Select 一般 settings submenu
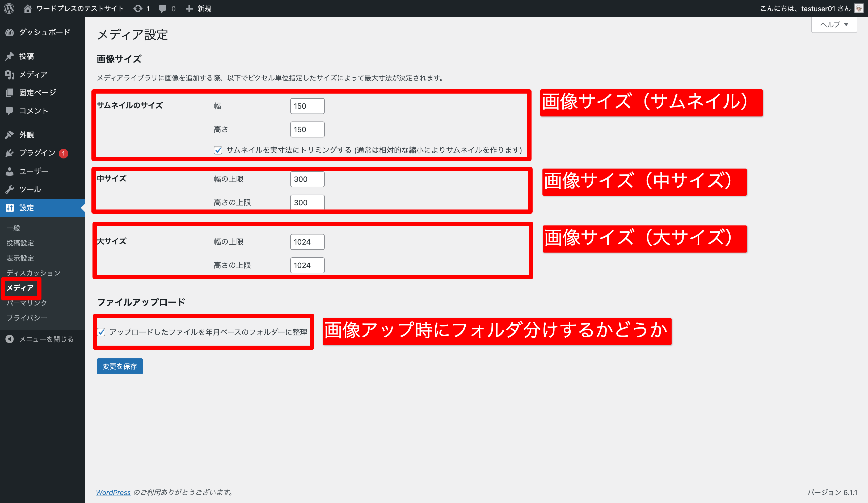 (x=14, y=228)
